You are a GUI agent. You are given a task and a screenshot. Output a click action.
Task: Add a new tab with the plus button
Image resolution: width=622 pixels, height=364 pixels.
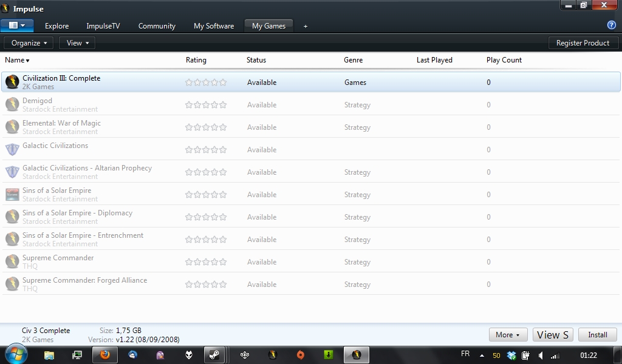(x=306, y=26)
